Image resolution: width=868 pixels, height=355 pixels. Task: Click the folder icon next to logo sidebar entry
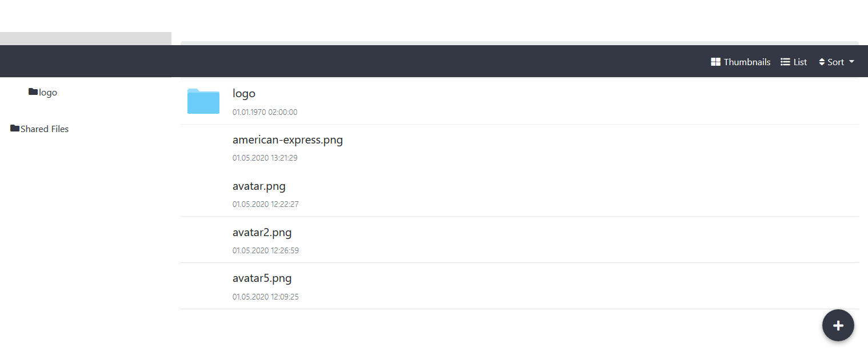(x=33, y=91)
